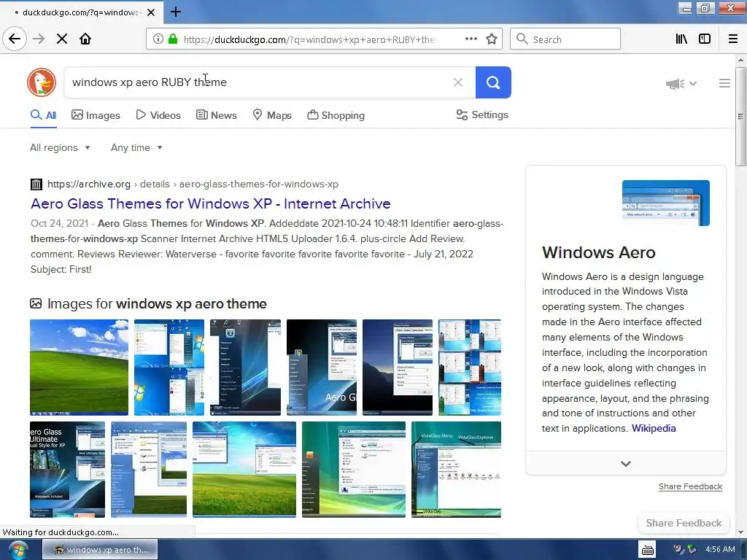Viewport: 747px width, 560px height.
Task: Focus the browser Search box
Action: point(565,39)
